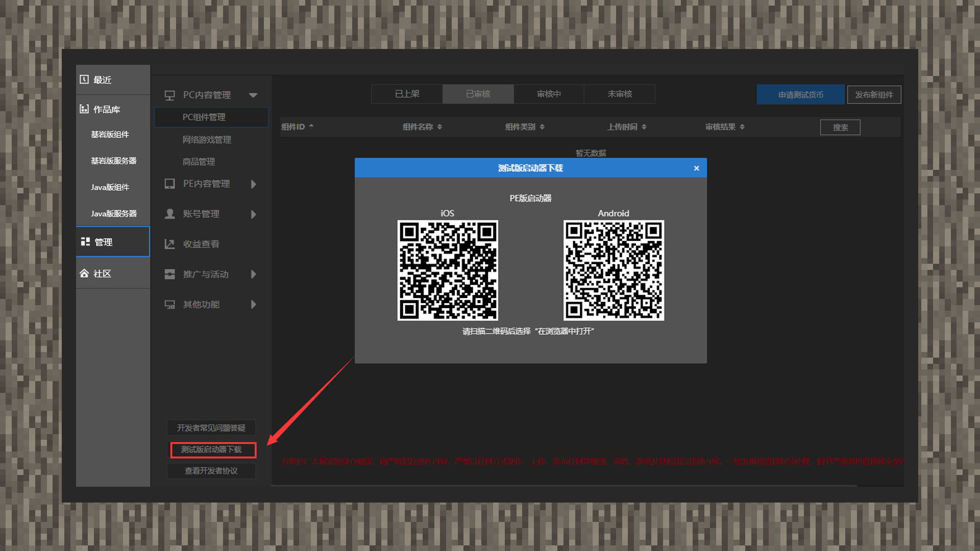Sort by 审核结果 column arrows
The image size is (980, 551).
pyautogui.click(x=742, y=127)
